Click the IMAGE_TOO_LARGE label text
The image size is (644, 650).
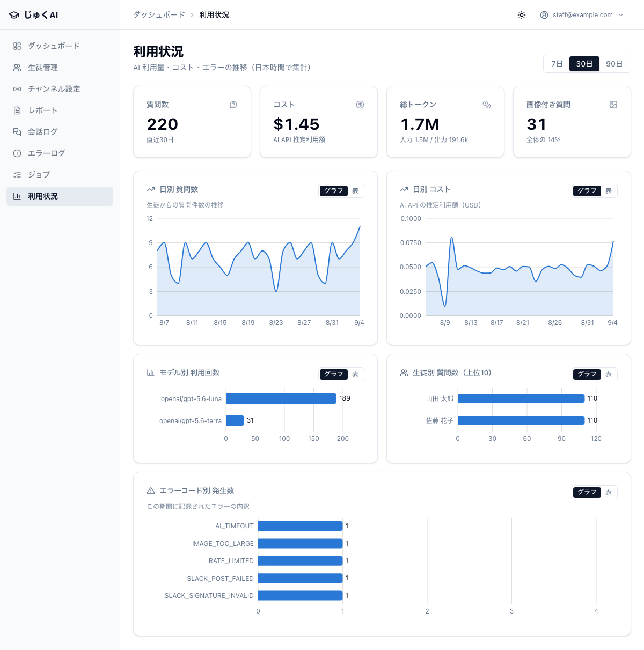click(223, 544)
